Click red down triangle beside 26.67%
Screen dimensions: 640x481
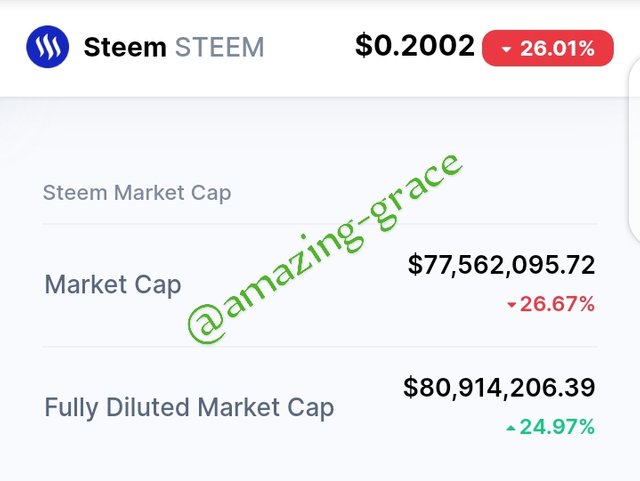point(512,305)
